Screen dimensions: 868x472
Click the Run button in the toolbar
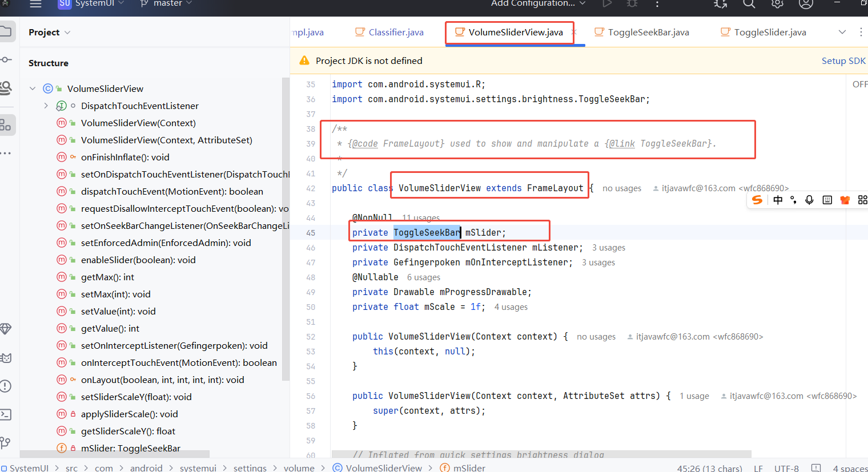(x=607, y=3)
